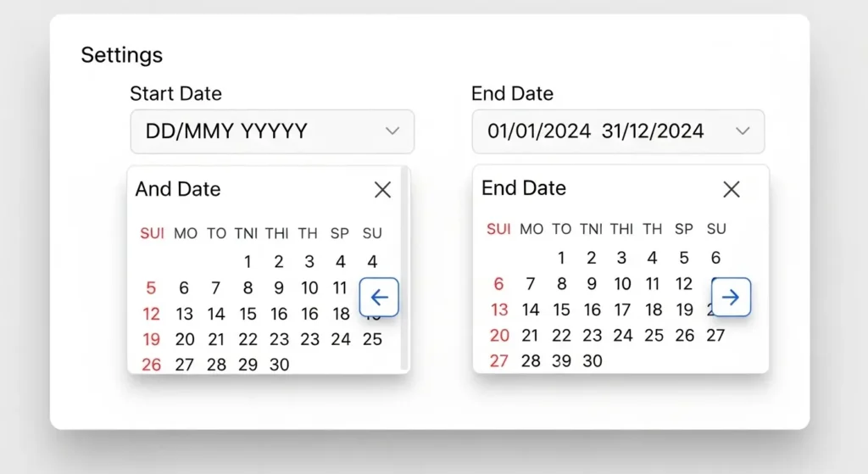Screen dimensions: 868x474
Task: Click the left arrow in the Start Date calendar
Action: pos(379,298)
